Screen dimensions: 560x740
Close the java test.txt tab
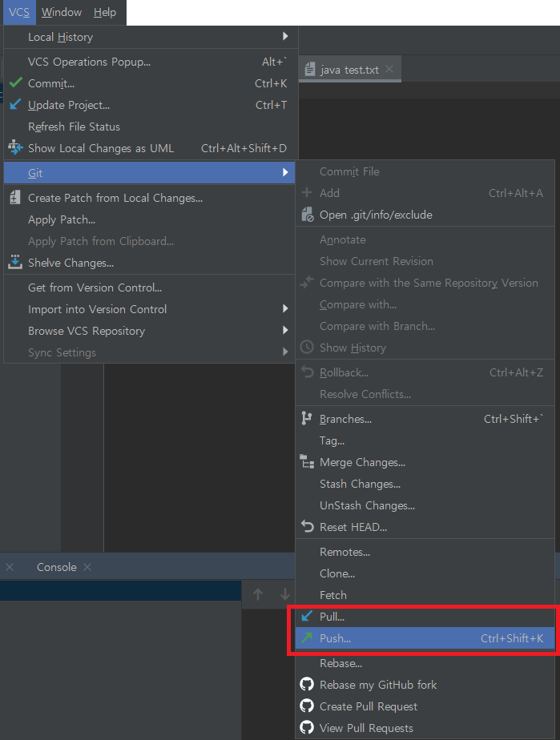tap(389, 70)
